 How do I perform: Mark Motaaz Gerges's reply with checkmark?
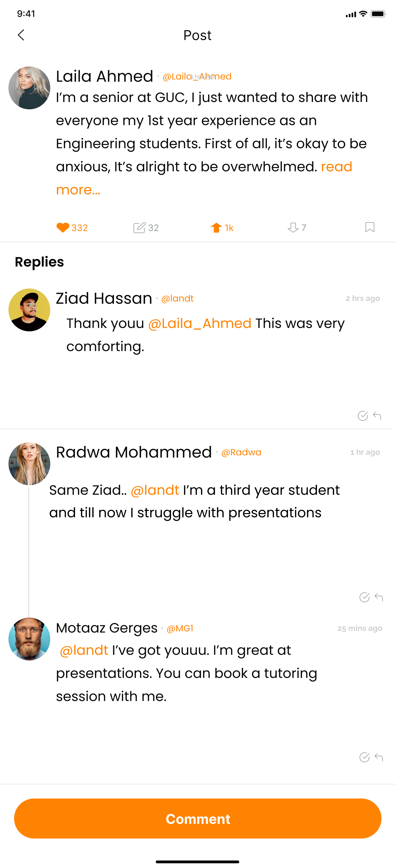click(x=364, y=758)
